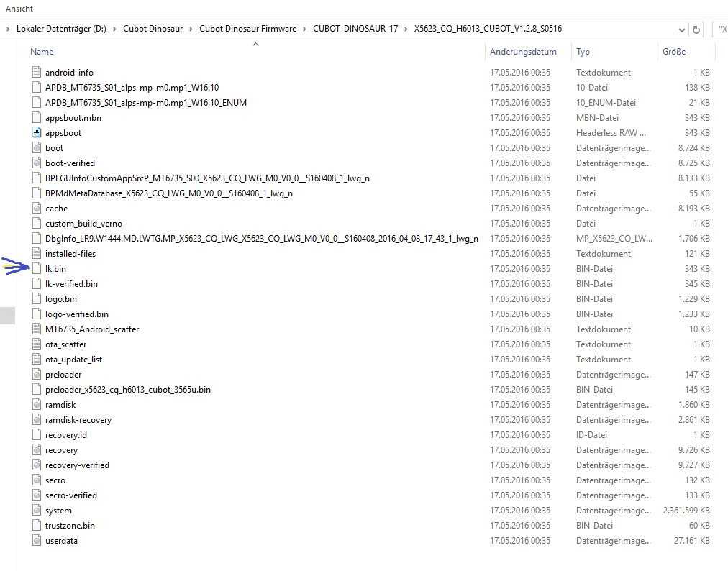This screenshot has height=571, width=728.
Task: Select the DbgInfo_LR9.W1444.MD.LWTG file name
Action: tap(261, 238)
